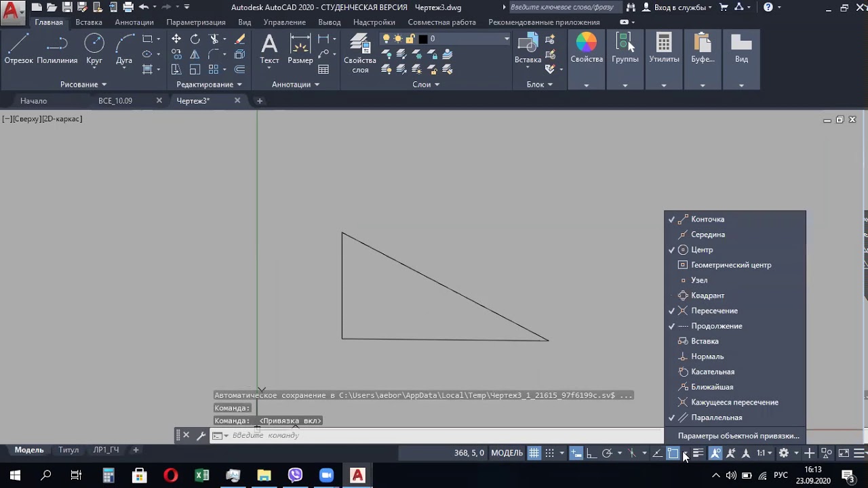This screenshot has width=868, height=488.
Task: Click the Scale tool icon
Action: point(195,69)
